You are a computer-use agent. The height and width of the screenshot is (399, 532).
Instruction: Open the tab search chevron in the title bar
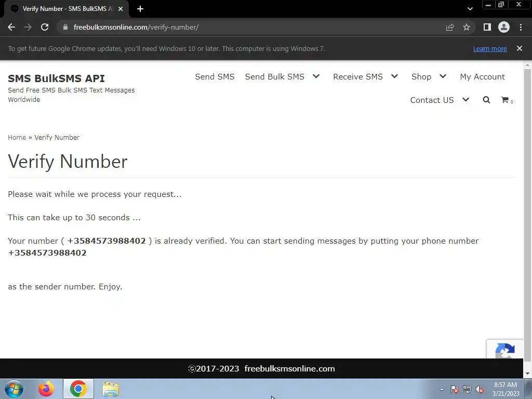(x=470, y=9)
